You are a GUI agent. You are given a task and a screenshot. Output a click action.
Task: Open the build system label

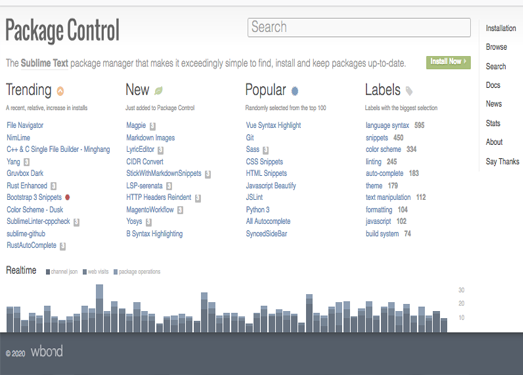382,234
